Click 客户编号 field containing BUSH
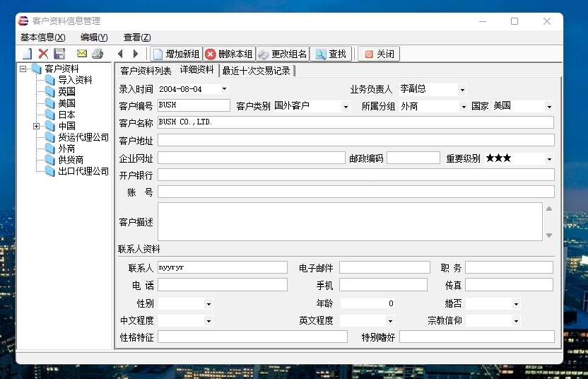 pyautogui.click(x=194, y=105)
